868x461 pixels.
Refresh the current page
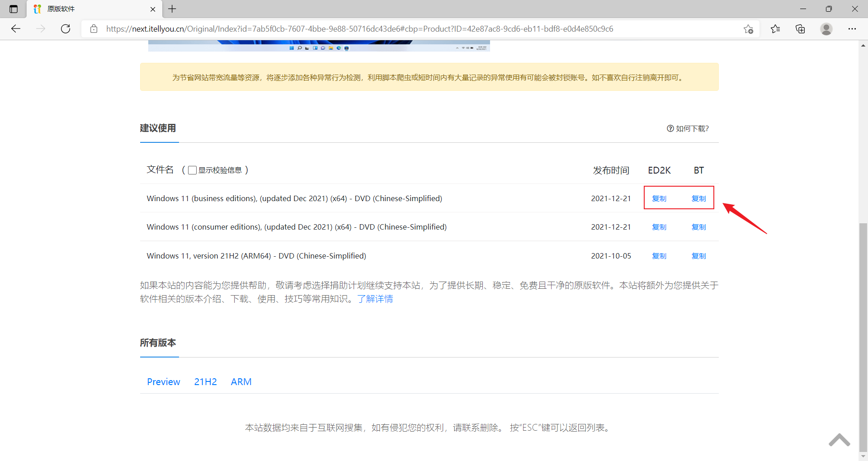point(65,28)
